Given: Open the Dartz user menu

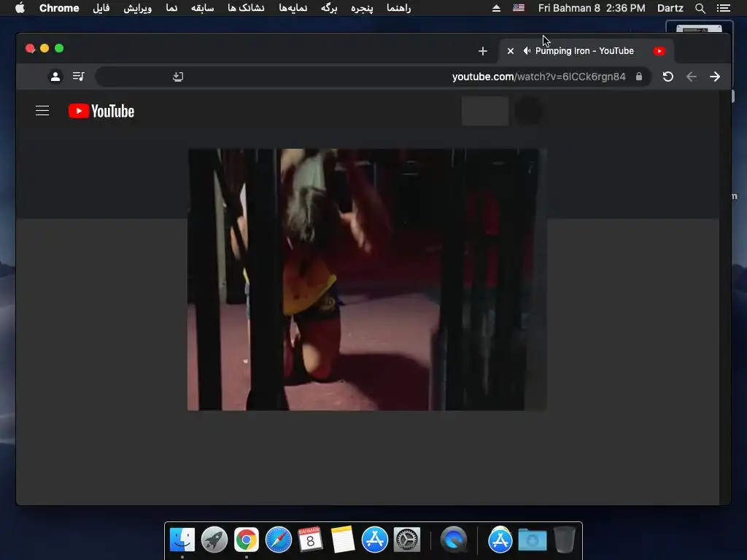Looking at the screenshot, I should click(x=670, y=8).
